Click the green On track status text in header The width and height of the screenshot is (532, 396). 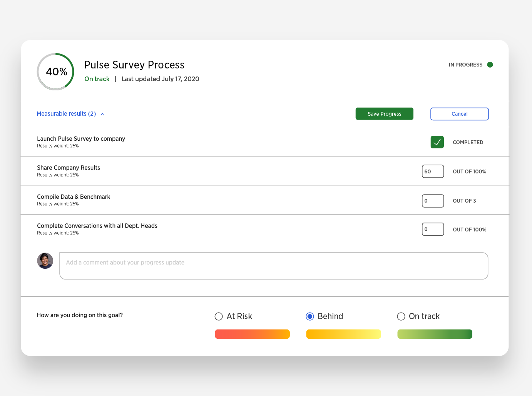click(x=97, y=79)
